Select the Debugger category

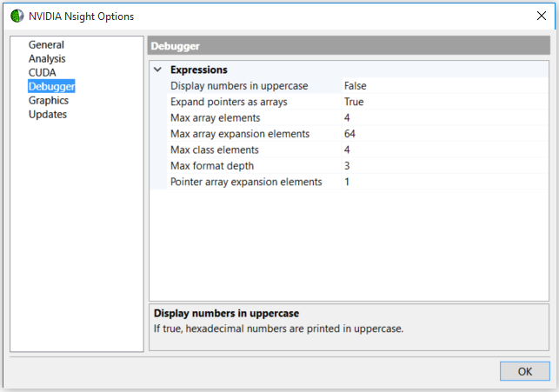pos(51,86)
